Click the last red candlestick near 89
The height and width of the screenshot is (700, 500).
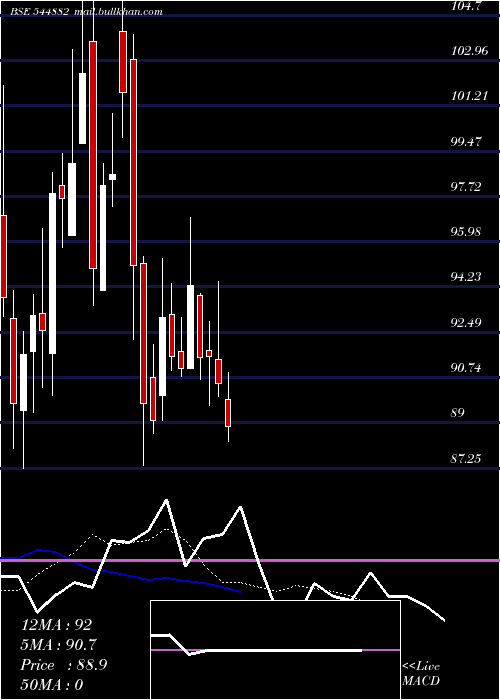click(228, 413)
